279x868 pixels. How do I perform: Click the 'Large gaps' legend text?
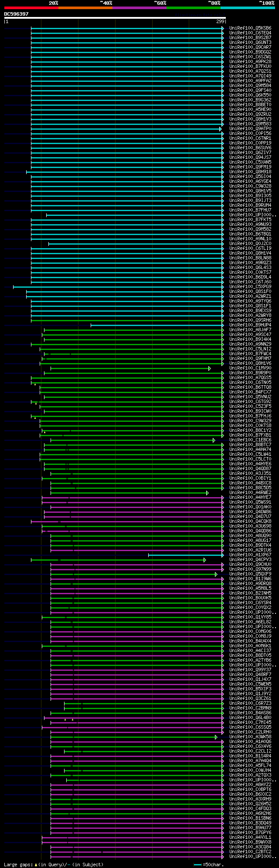pyautogui.click(x=18, y=865)
